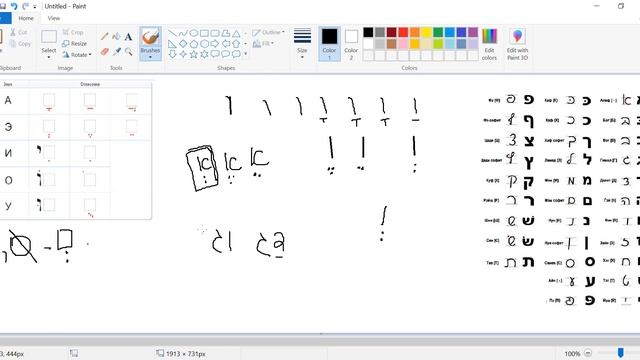
Task: Open the Customize Quick Access Toolbar dropdown
Action: [35, 7]
